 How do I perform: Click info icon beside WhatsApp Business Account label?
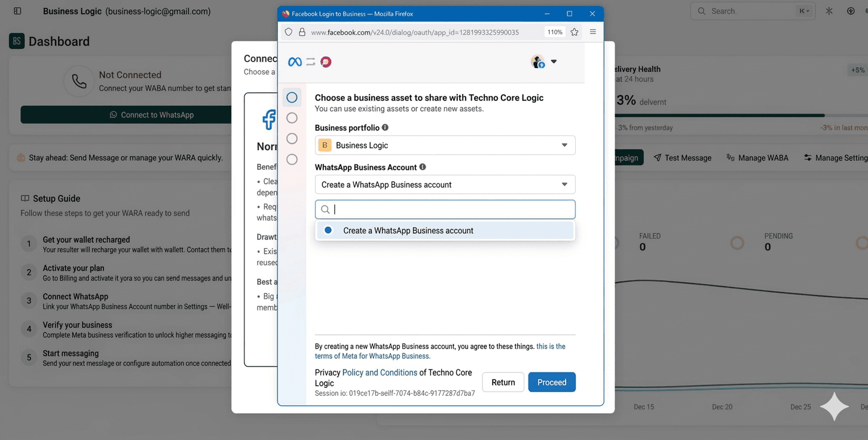[x=423, y=167]
